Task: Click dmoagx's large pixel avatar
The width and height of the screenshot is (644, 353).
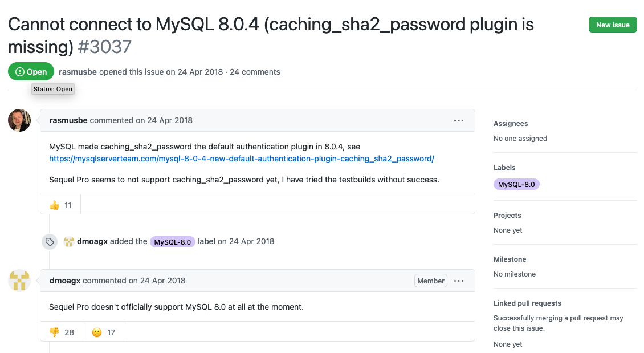Action: click(x=19, y=281)
